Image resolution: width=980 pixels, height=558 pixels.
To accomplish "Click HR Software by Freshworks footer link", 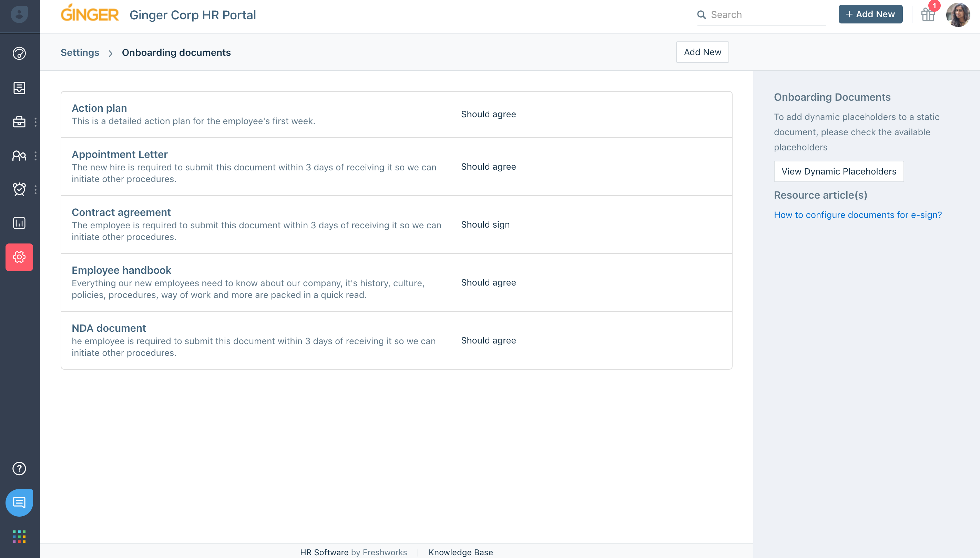I will pyautogui.click(x=353, y=552).
